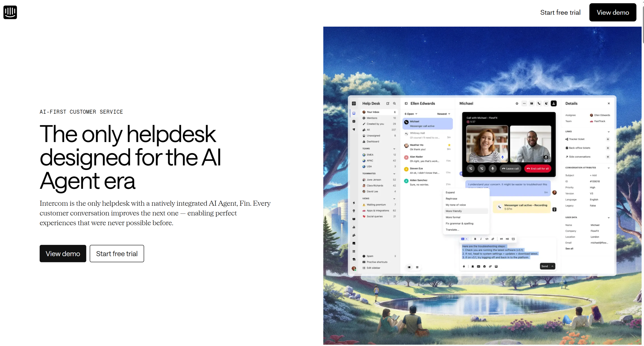Click the attachment paperclip icon in composer
The height and width of the screenshot is (346, 644).
490,266
